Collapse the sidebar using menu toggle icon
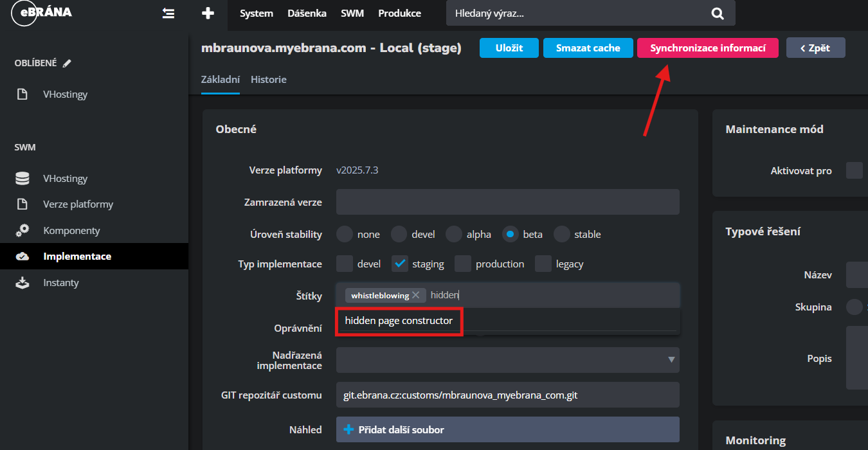Image resolution: width=868 pixels, height=450 pixels. coord(168,14)
